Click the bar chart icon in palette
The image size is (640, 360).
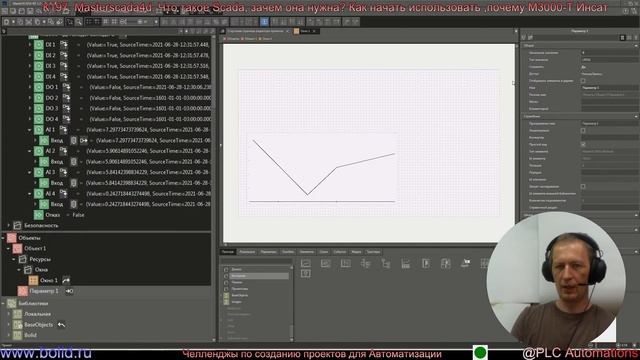(406, 263)
